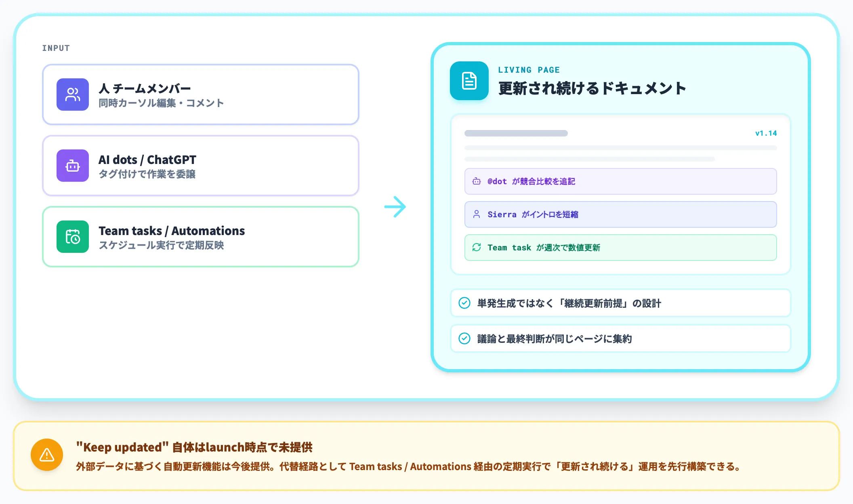Screen dimensions: 853x504
Task: Click the 同時カーソル編集・コメント subtitle
Action: (x=161, y=103)
